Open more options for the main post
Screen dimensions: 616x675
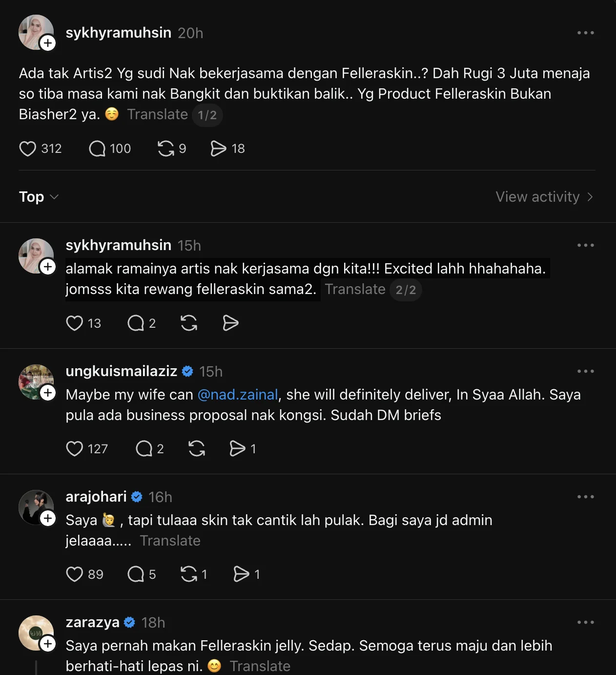point(585,33)
